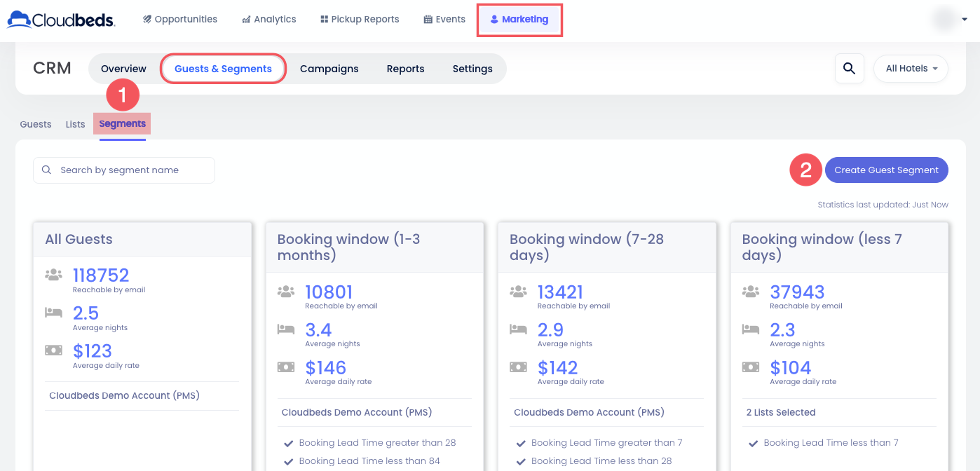Click the magnifier search button beside All Hotels
The height and width of the screenshot is (471, 980).
tap(849, 69)
